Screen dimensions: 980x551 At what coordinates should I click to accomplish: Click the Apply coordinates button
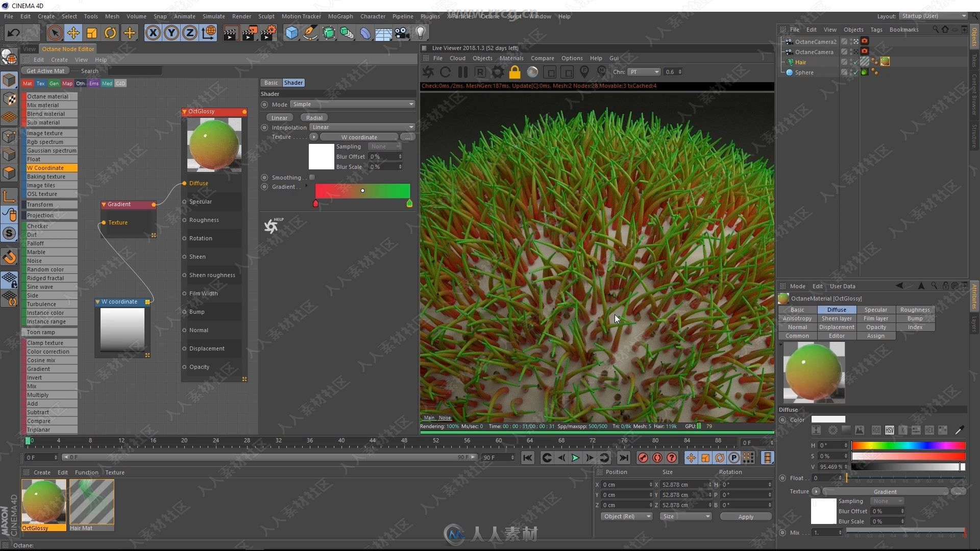coord(746,517)
